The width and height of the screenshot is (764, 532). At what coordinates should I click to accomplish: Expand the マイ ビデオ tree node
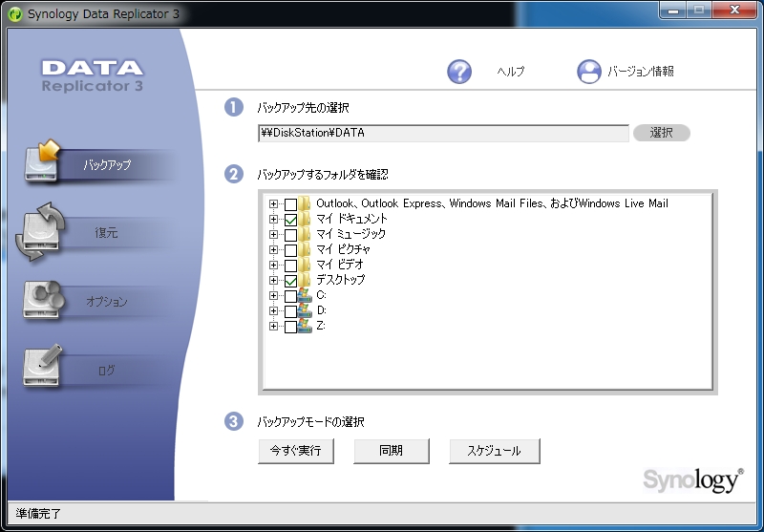(x=273, y=265)
